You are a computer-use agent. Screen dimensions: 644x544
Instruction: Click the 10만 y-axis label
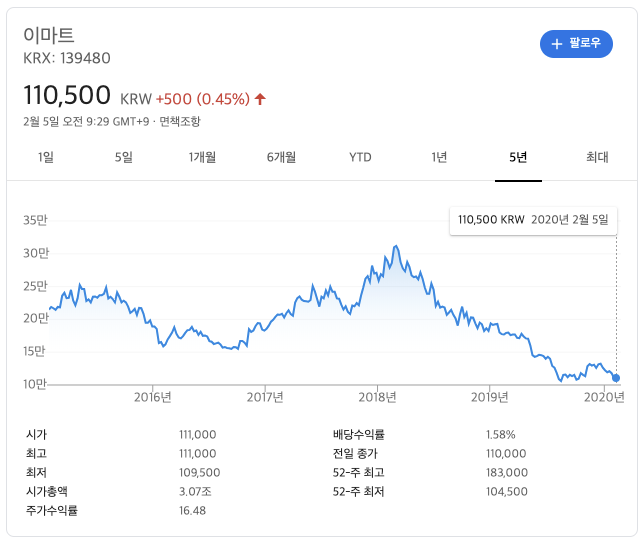tap(34, 384)
